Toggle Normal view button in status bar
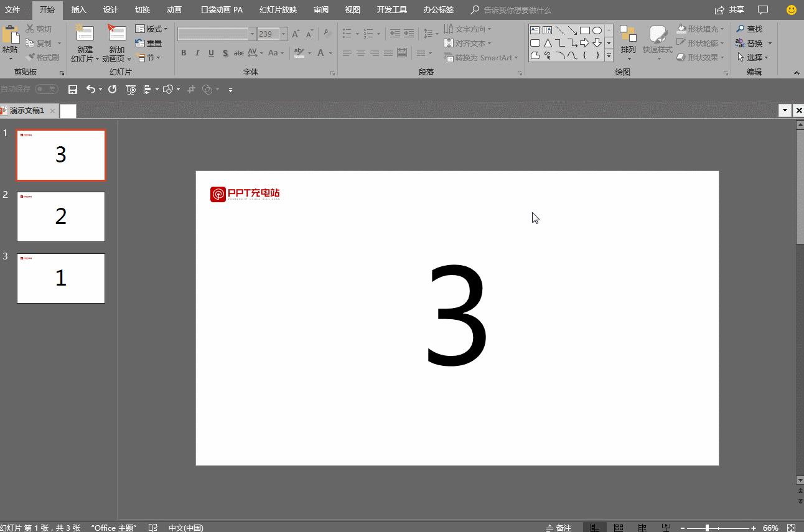The image size is (804, 532). (595, 528)
